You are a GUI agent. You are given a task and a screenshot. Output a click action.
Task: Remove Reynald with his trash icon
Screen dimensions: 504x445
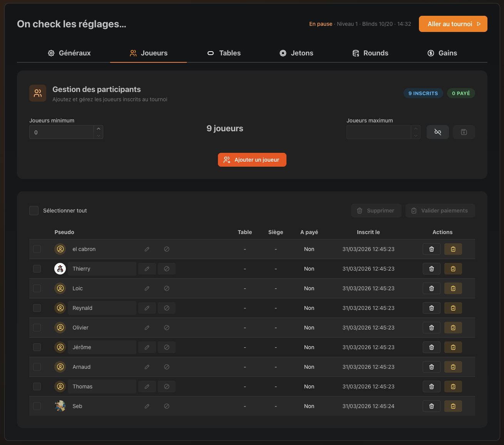431,308
